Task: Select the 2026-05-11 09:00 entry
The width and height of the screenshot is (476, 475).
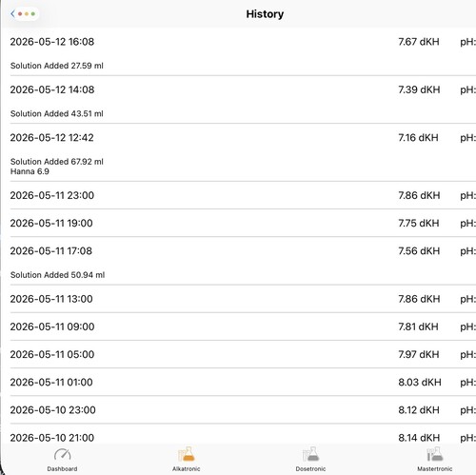Action: coord(243,327)
